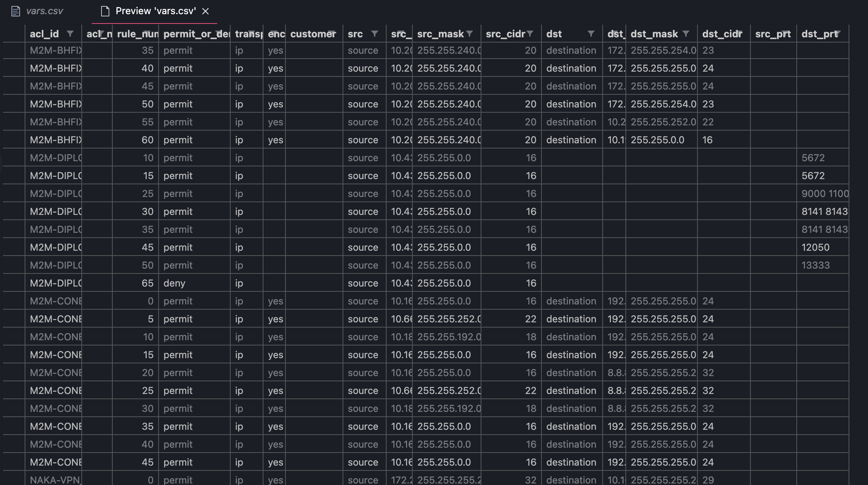Switch to vars.csv editor tab
Viewport: 868px width, 485px height.
pos(44,11)
